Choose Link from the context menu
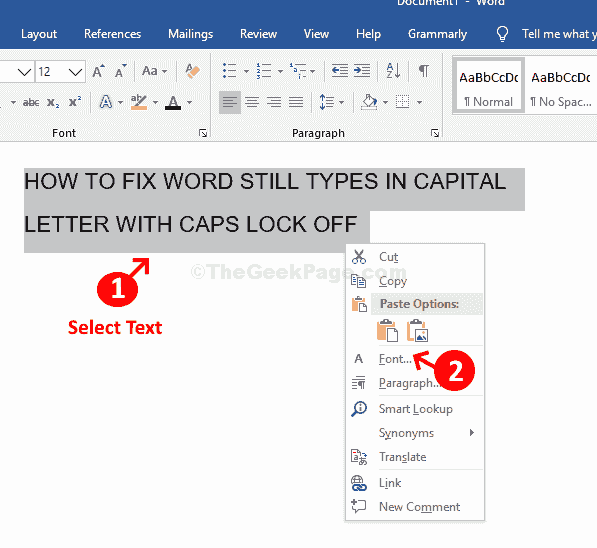Viewport: 597px width, 548px height. (x=415, y=483)
